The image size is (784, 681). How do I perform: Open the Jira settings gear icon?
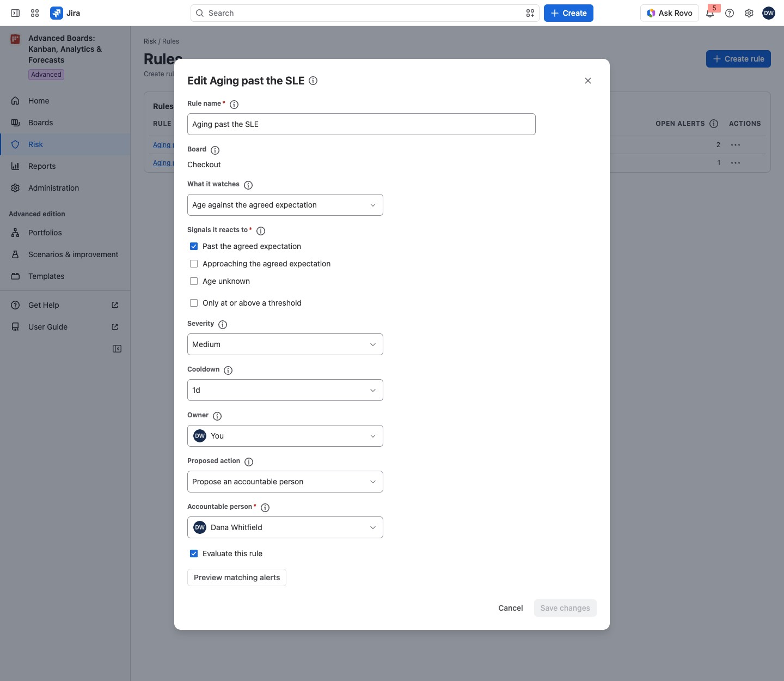[749, 13]
